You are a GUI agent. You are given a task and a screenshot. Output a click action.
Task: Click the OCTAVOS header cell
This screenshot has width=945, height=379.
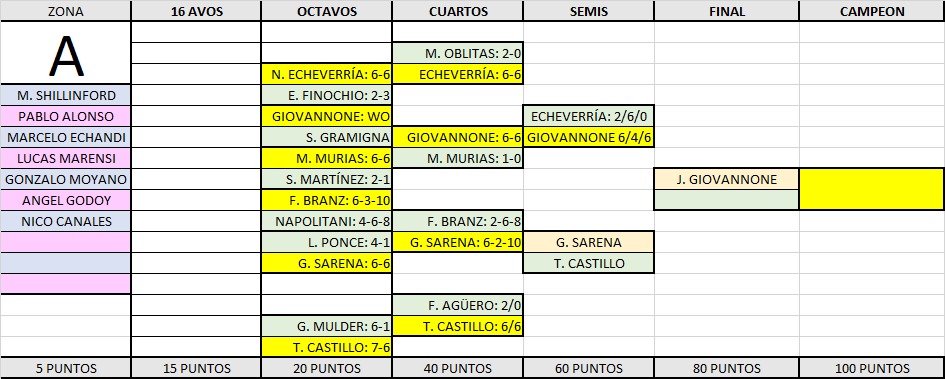click(x=327, y=11)
